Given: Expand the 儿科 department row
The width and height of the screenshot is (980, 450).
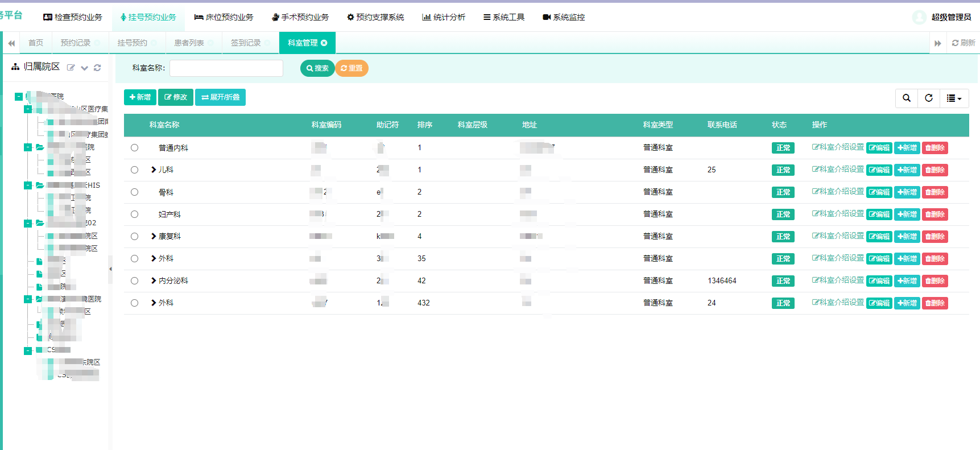Looking at the screenshot, I should (x=154, y=170).
